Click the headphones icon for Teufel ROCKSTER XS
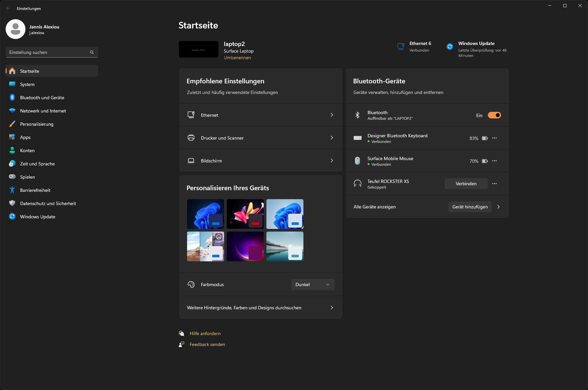The height and width of the screenshot is (390, 588). click(x=358, y=184)
